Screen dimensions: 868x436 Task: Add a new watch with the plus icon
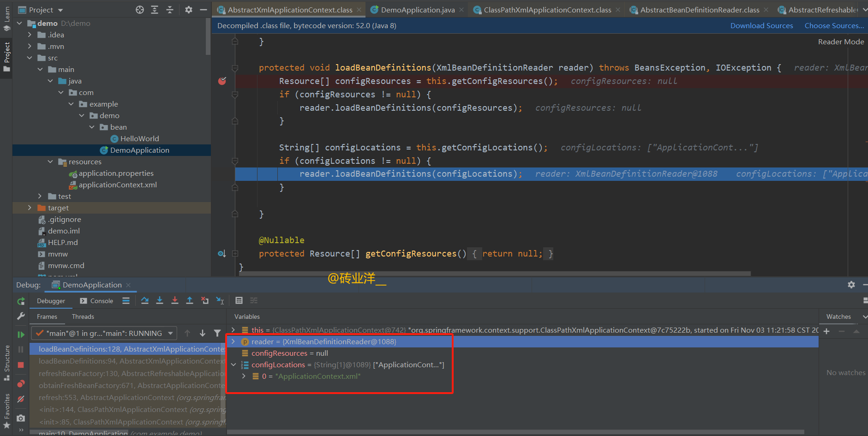point(826,331)
